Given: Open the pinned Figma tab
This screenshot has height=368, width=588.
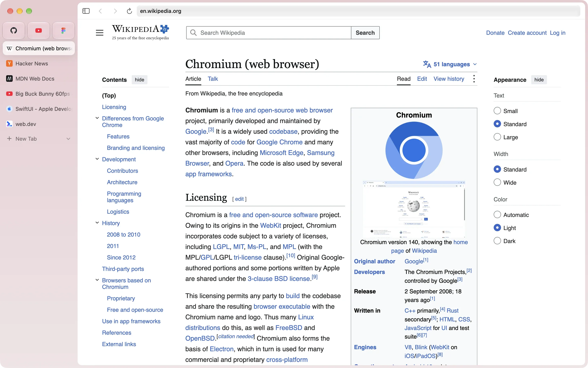Looking at the screenshot, I should point(63,30).
